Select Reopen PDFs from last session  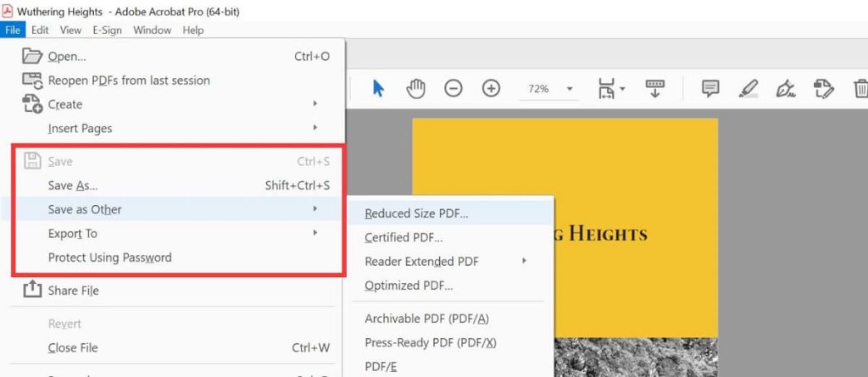click(172, 80)
